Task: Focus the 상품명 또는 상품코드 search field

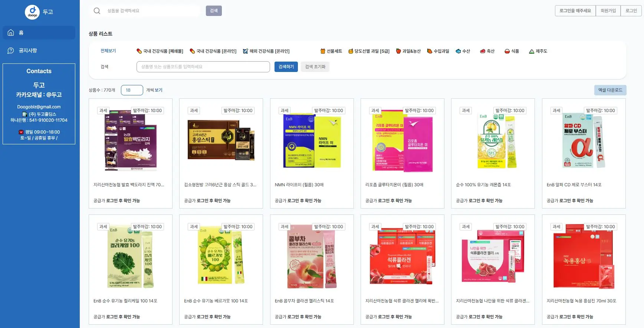Action: pyautogui.click(x=203, y=67)
